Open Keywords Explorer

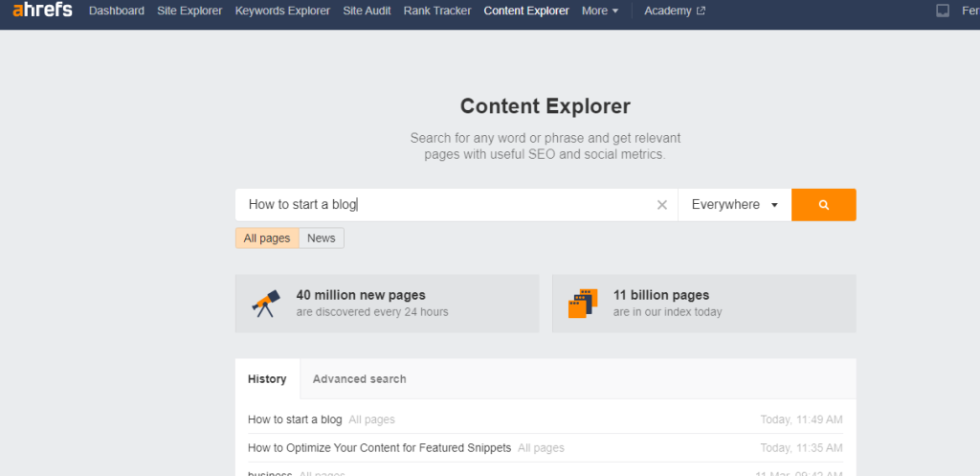282,11
